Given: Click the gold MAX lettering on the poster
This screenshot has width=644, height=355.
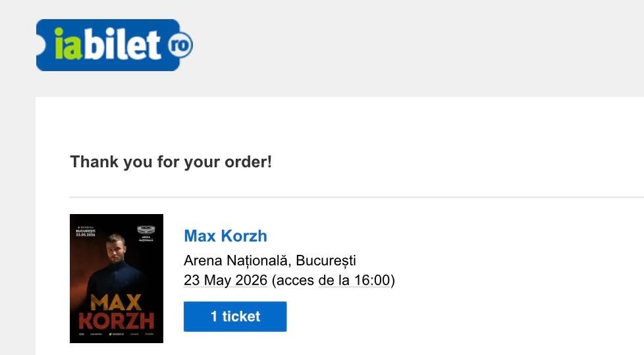Looking at the screenshot, I should pos(116,302).
